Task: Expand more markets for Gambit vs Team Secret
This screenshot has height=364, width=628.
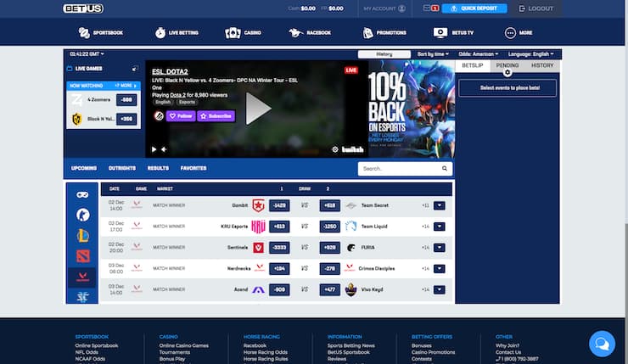Action: coord(439,205)
